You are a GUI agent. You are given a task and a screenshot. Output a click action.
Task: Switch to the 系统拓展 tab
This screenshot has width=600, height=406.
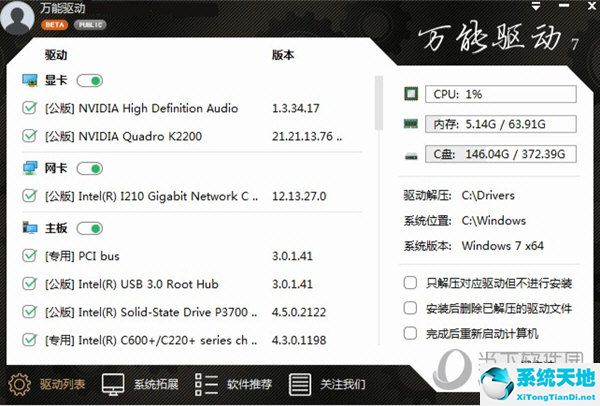tap(156, 384)
